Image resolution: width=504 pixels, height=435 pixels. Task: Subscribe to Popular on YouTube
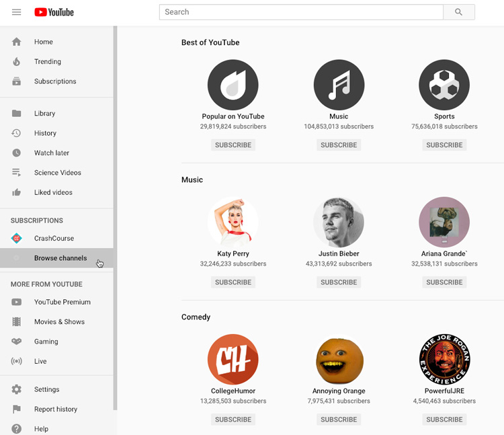[x=233, y=145]
